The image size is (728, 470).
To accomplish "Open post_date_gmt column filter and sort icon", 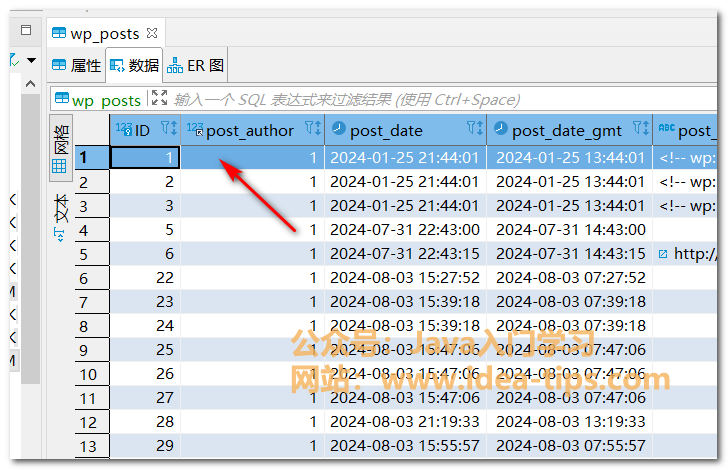I will click(641, 128).
